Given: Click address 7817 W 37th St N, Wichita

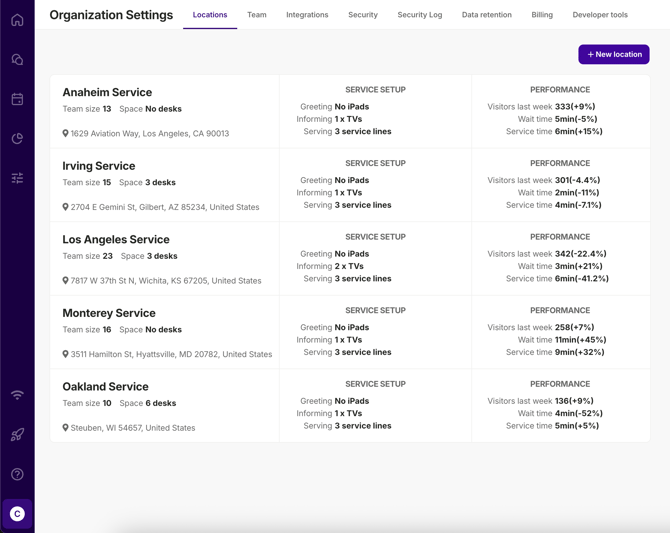Looking at the screenshot, I should [x=166, y=280].
